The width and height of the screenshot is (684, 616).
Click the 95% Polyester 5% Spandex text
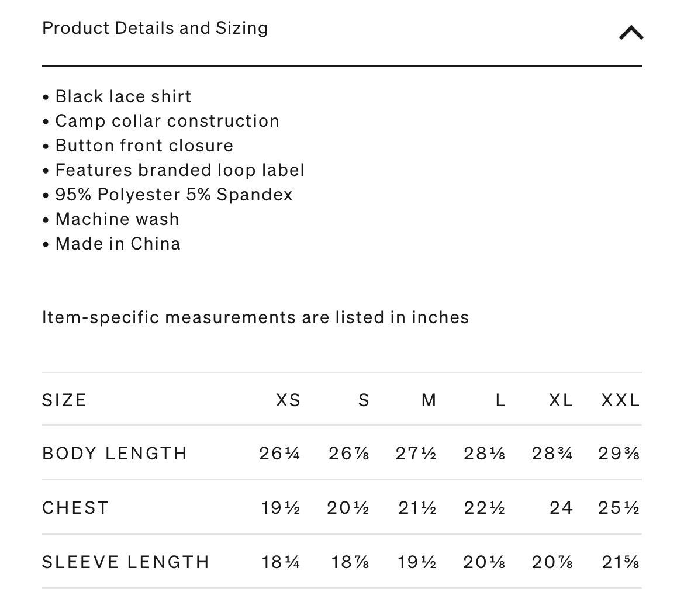click(174, 195)
